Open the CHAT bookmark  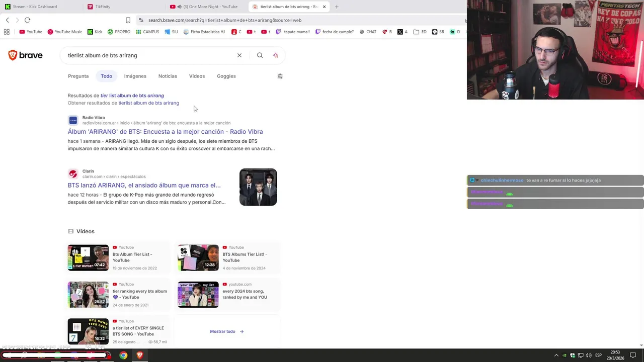[368, 32]
